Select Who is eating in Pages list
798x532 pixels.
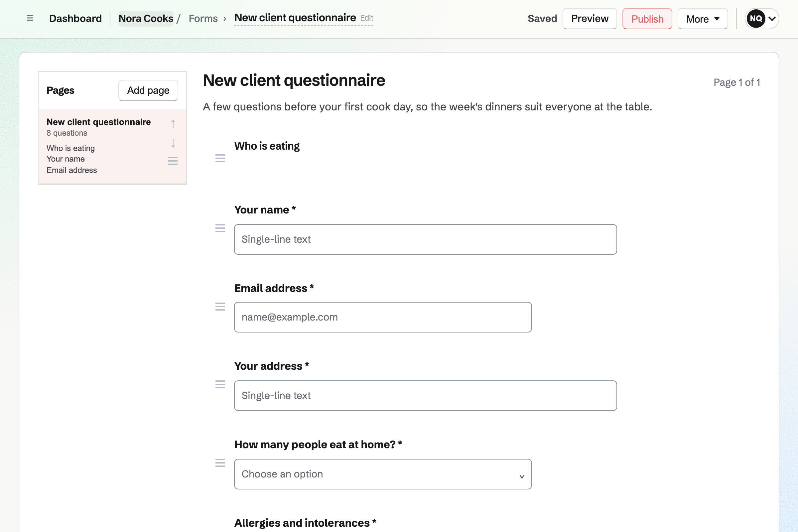70,148
